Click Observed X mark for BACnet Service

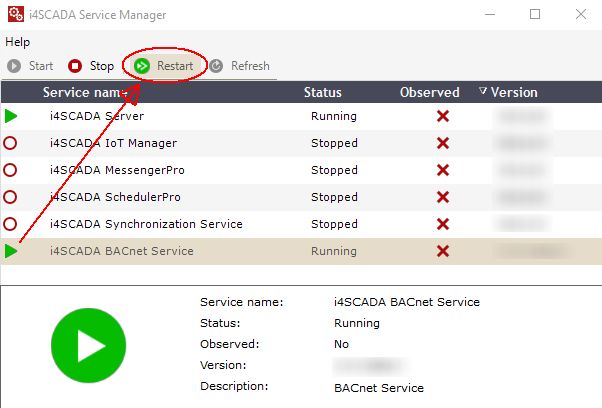coord(443,251)
